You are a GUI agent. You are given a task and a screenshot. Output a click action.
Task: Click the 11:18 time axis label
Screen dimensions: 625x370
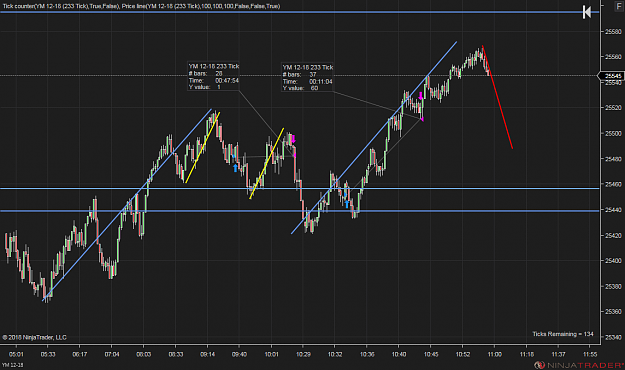[527, 354]
